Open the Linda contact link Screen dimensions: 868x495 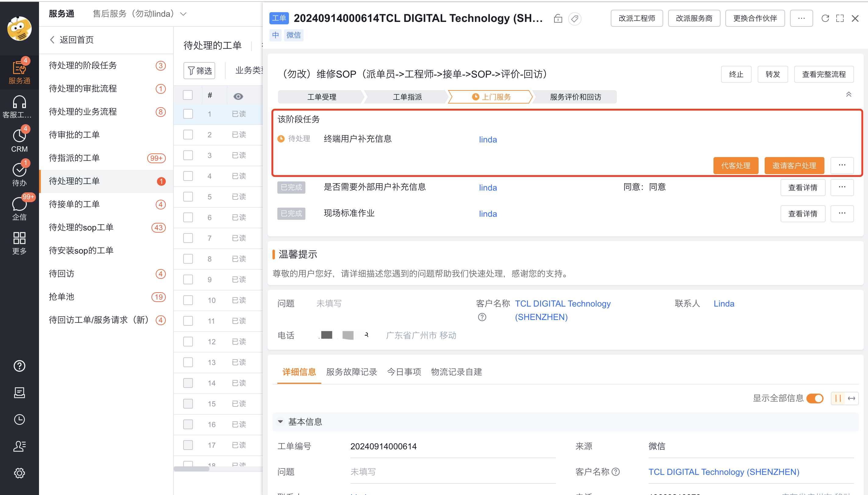pyautogui.click(x=724, y=304)
